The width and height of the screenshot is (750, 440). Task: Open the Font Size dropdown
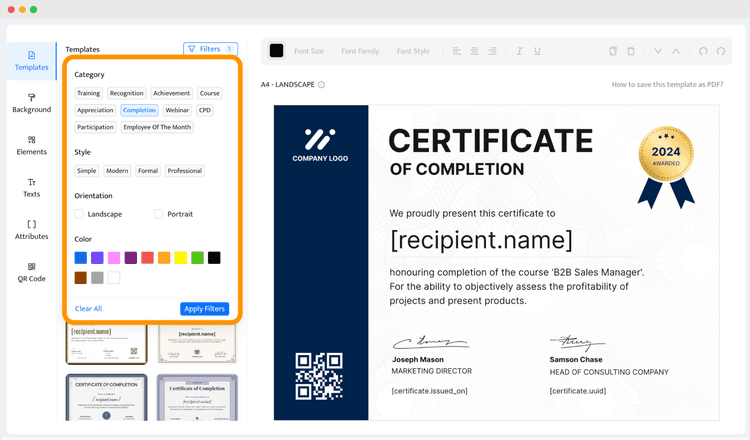(x=309, y=51)
